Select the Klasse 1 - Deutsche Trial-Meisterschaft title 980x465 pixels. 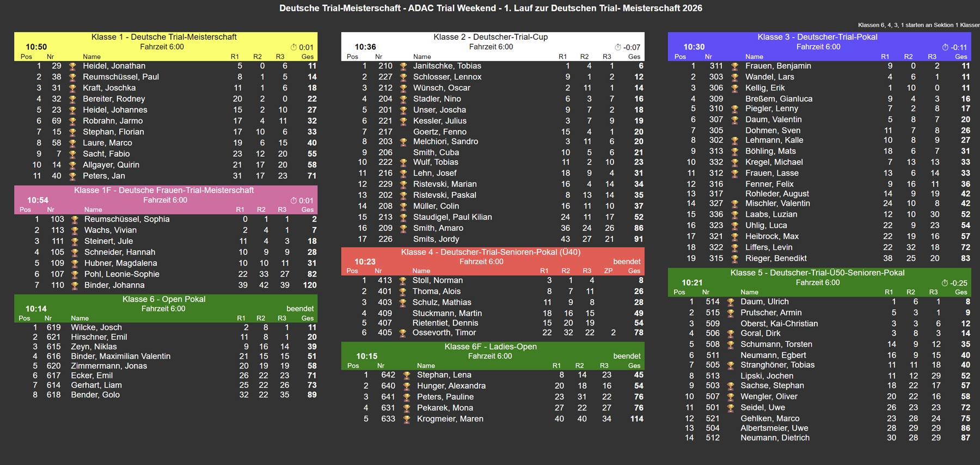pyautogui.click(x=164, y=37)
